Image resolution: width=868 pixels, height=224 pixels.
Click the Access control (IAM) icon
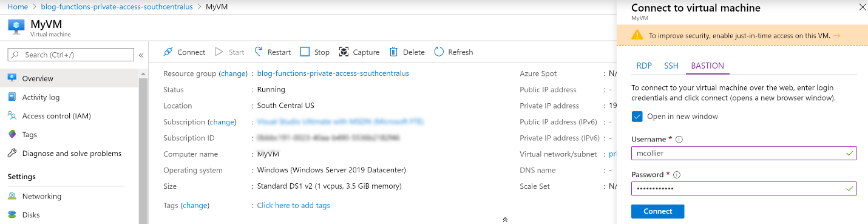(x=12, y=116)
